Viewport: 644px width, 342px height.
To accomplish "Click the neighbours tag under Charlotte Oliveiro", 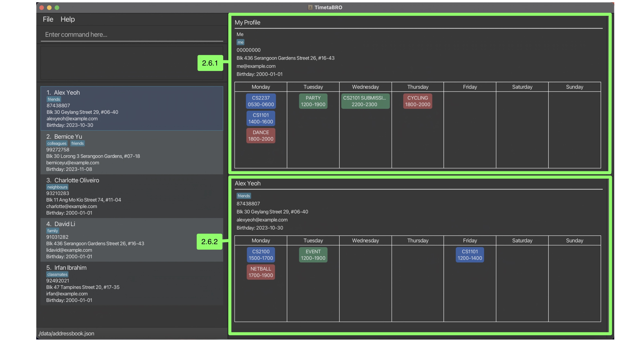I will (57, 187).
